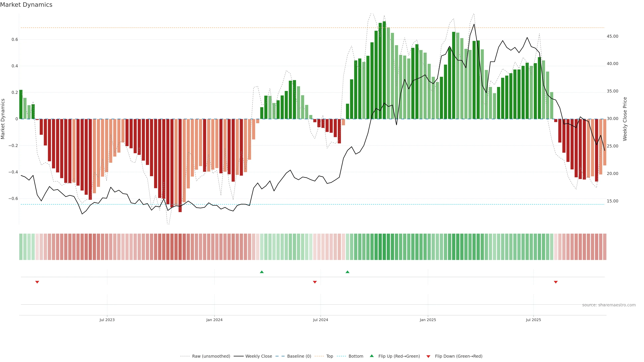644x362 pixels.
Task: Click the red flip-down marker near July 2024
Action: point(315,282)
